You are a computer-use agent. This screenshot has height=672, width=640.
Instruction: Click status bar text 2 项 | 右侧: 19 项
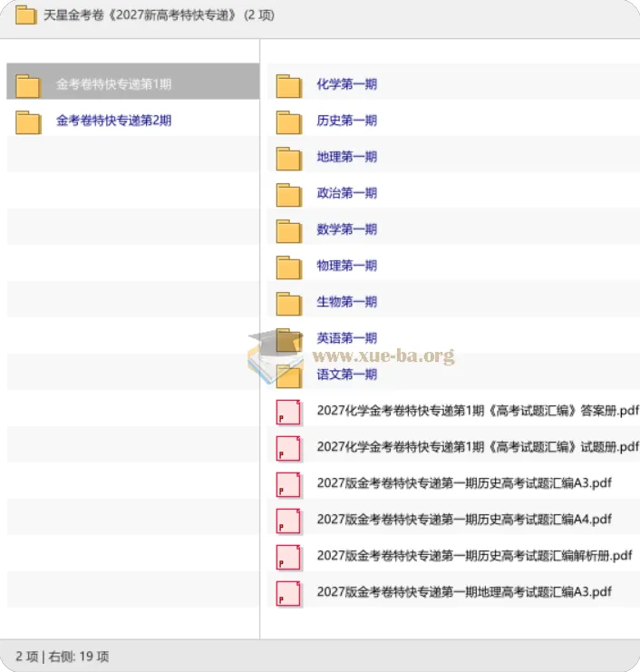[63, 657]
